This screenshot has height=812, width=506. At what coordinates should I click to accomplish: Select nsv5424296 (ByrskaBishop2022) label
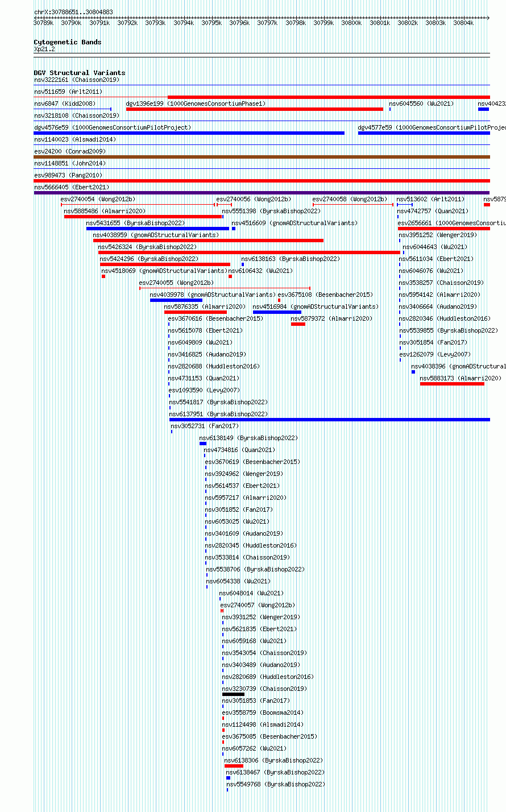tap(149, 259)
